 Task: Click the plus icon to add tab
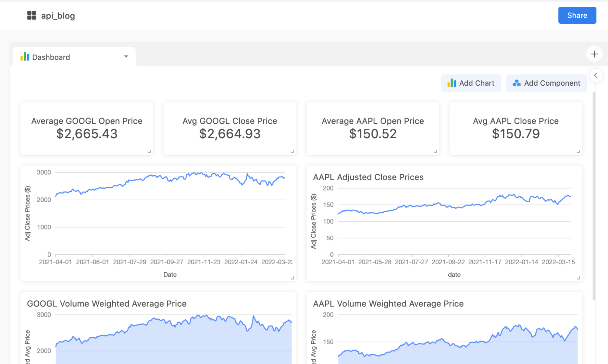[x=594, y=54]
